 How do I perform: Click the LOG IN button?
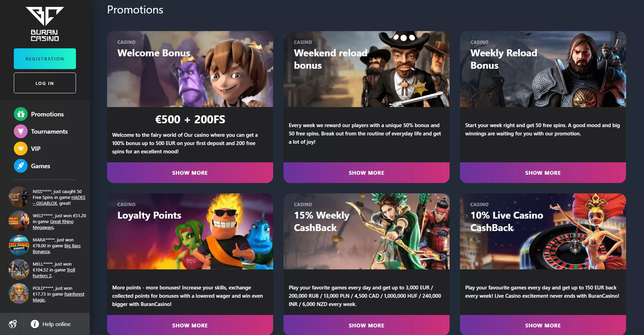(45, 83)
